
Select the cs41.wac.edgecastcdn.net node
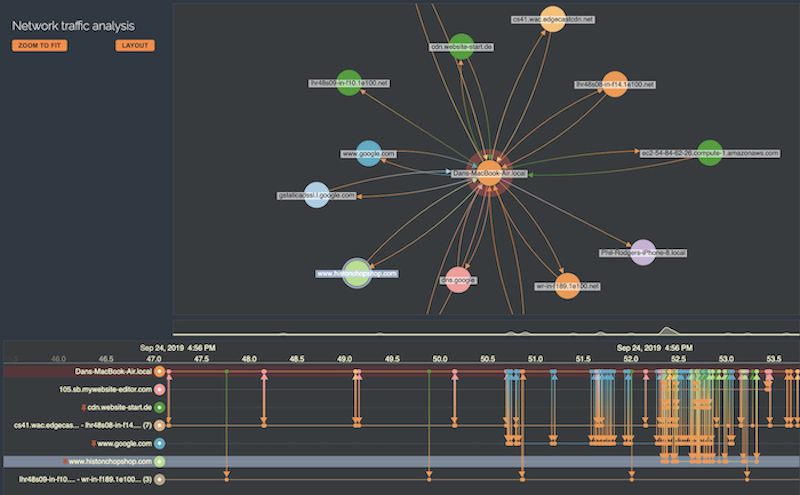point(553,19)
